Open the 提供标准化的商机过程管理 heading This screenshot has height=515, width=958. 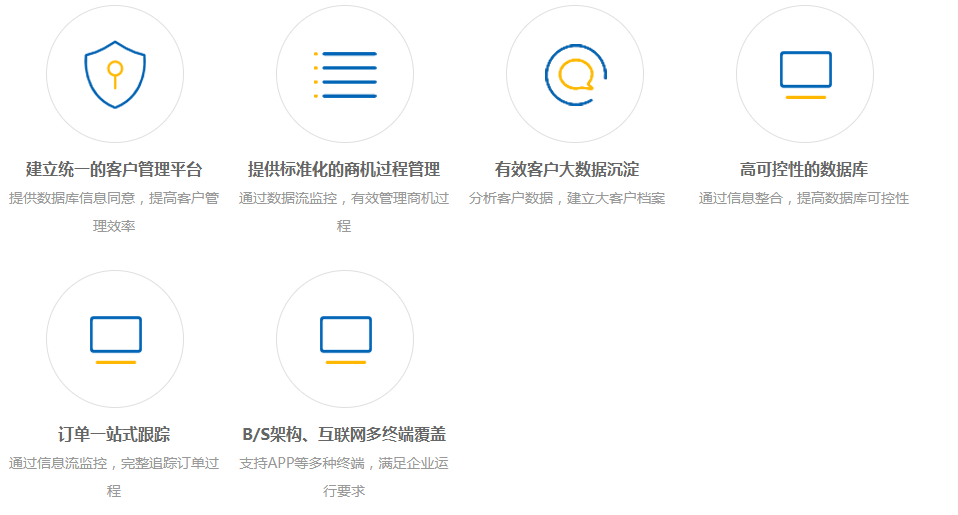[x=344, y=169]
